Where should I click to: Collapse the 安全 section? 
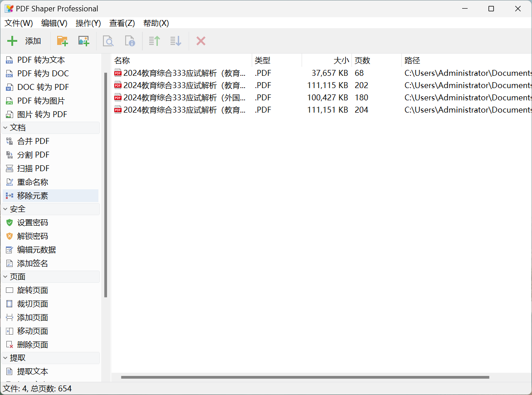(x=5, y=209)
